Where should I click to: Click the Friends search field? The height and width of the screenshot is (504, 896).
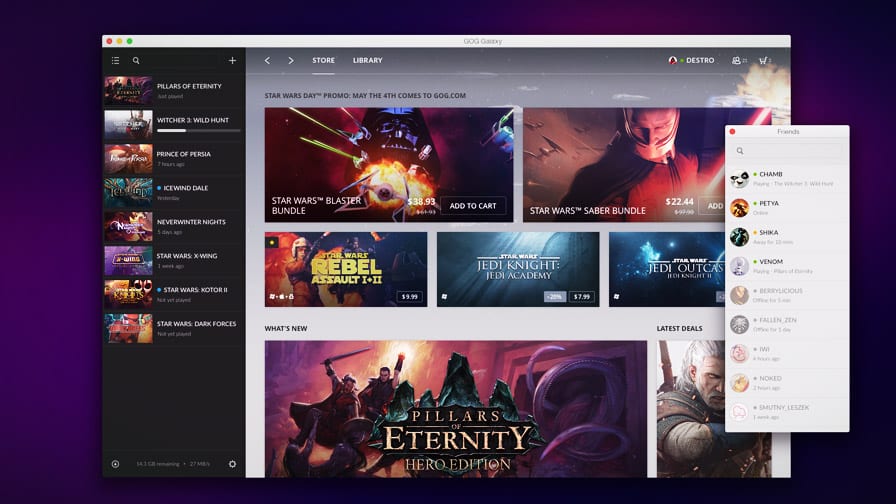point(787,151)
